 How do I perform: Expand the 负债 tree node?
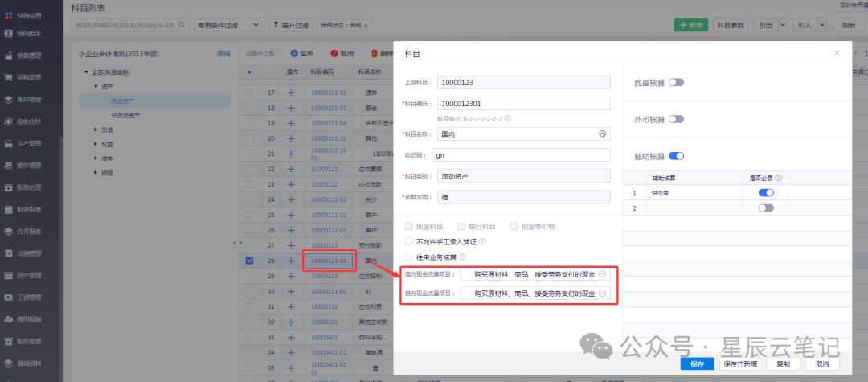click(x=96, y=129)
